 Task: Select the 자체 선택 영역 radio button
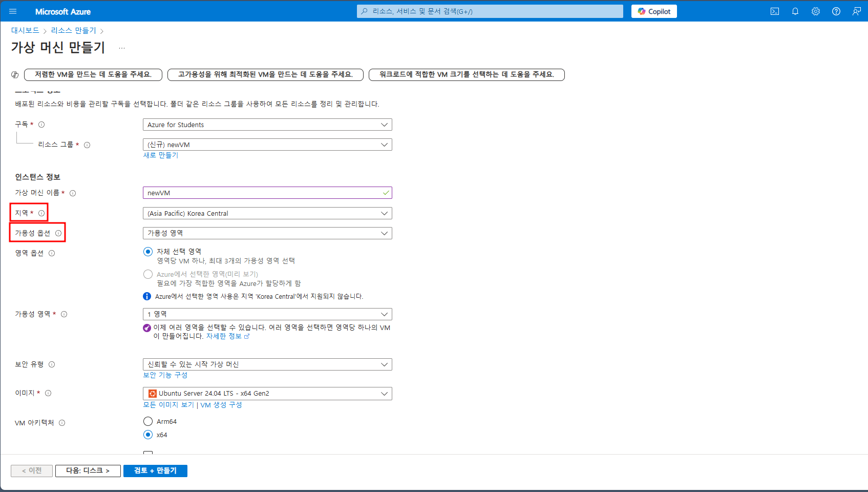click(x=148, y=251)
